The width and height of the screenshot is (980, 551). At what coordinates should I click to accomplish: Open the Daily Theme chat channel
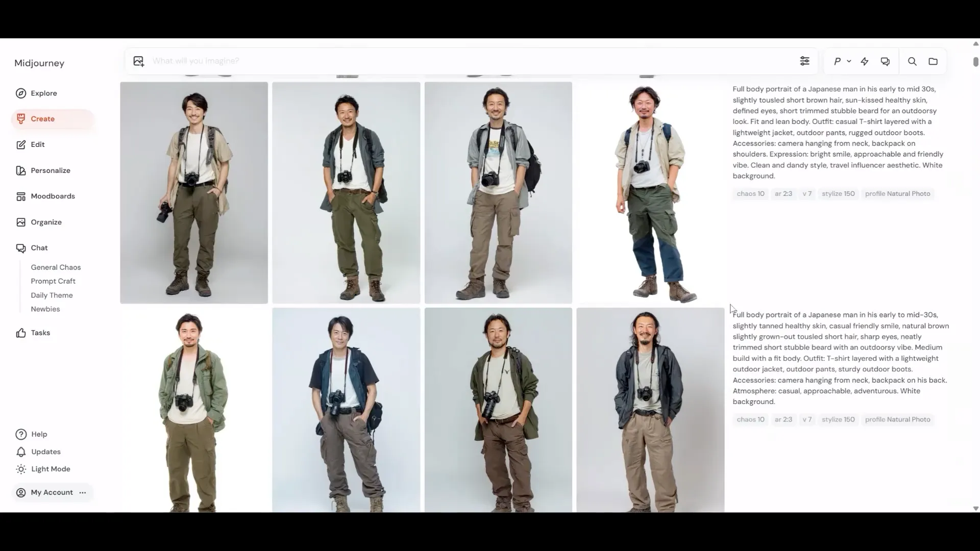(x=52, y=295)
